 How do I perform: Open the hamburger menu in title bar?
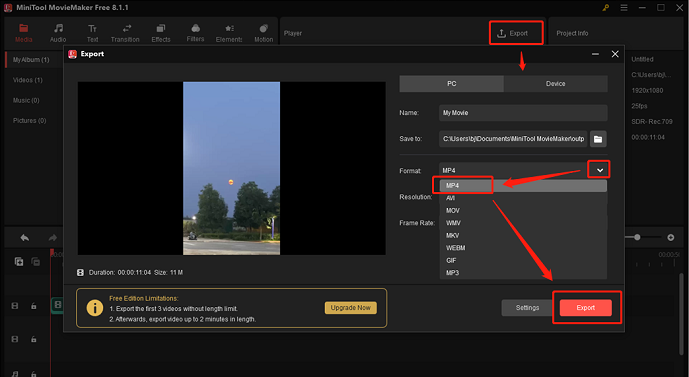[x=624, y=7]
